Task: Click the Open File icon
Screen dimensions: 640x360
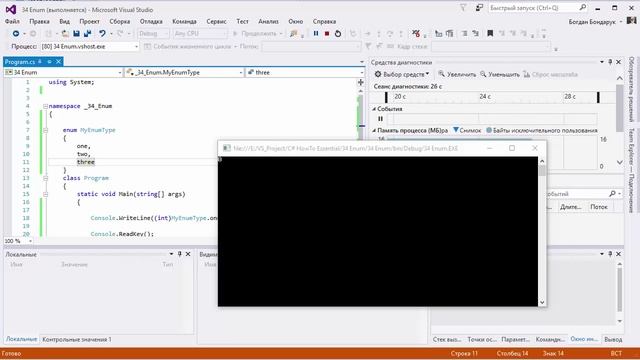Action: pyautogui.click(x=65, y=33)
